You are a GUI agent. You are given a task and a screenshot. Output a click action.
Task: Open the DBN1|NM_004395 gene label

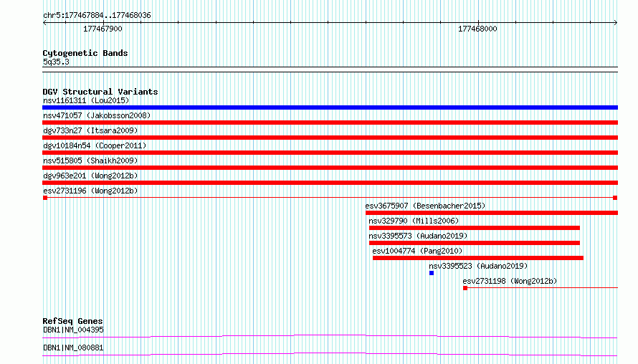(x=73, y=330)
